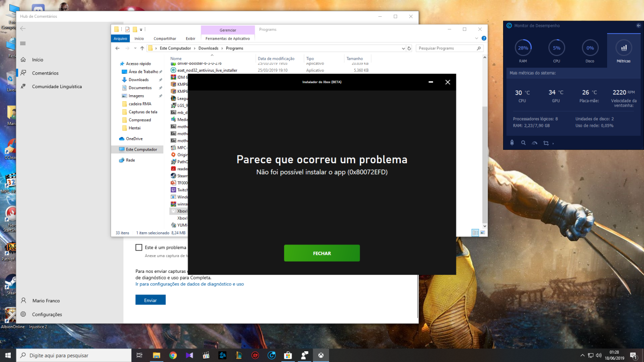
Task: Click the rocket boost icon in Monitor de Desempenho
Action: pyautogui.click(x=512, y=143)
